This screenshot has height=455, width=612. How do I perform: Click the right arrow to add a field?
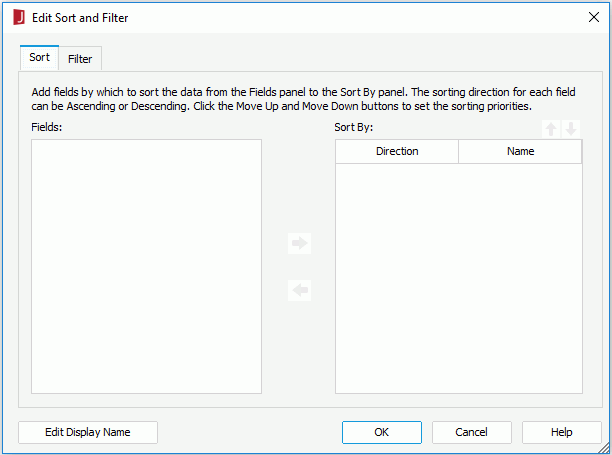299,243
